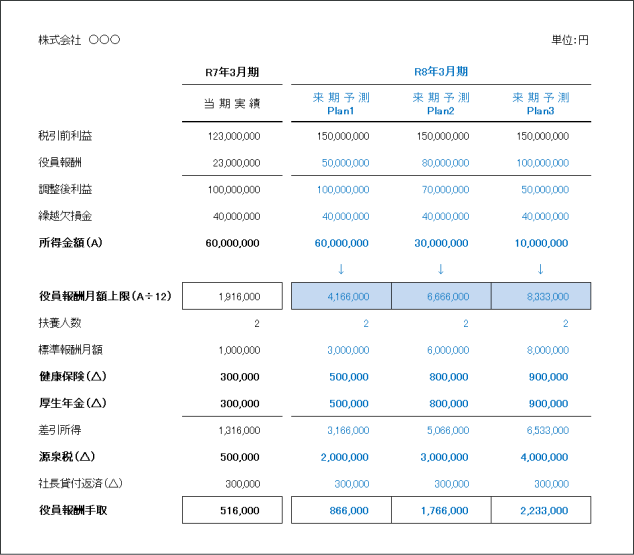Viewport: 634px width, 555px height.
Task: Click the down arrow under Plan2 所得金額
Action: [441, 269]
